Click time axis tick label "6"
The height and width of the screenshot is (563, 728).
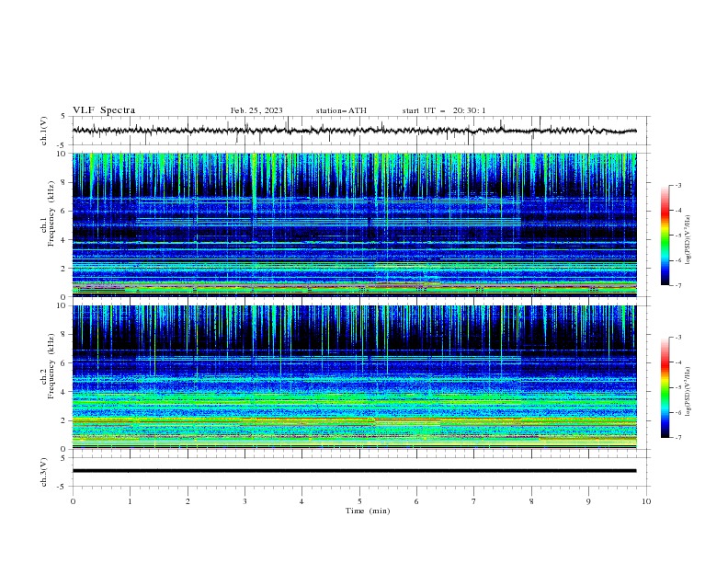pos(416,501)
